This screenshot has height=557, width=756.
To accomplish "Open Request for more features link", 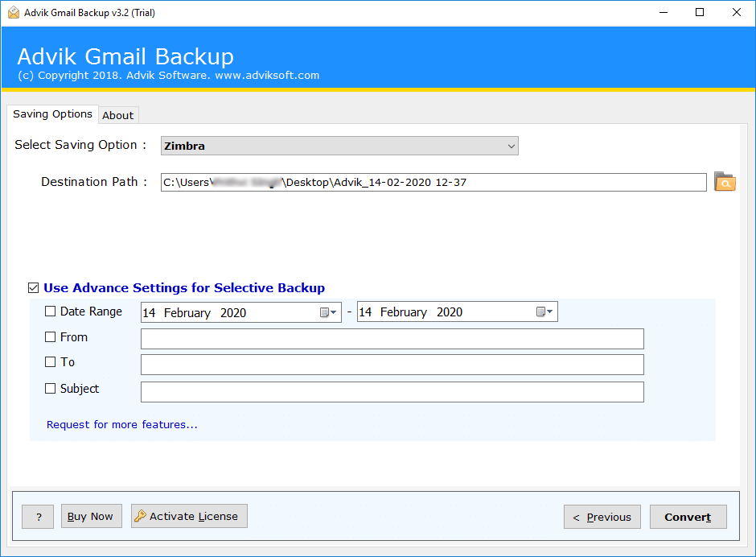I will 122,425.
